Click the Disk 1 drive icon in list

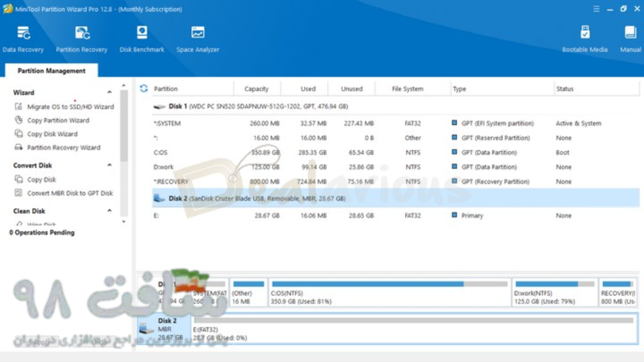[159, 106]
